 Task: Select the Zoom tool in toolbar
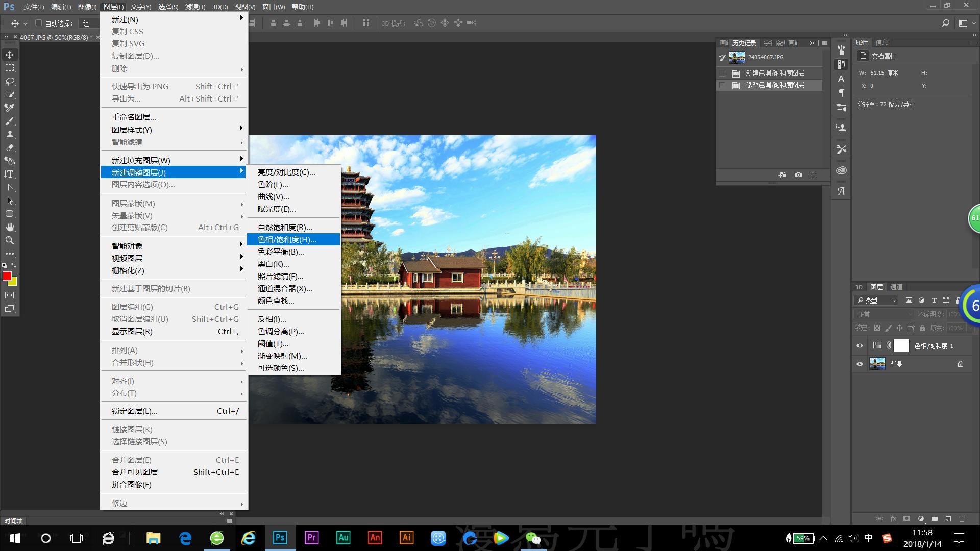click(10, 240)
